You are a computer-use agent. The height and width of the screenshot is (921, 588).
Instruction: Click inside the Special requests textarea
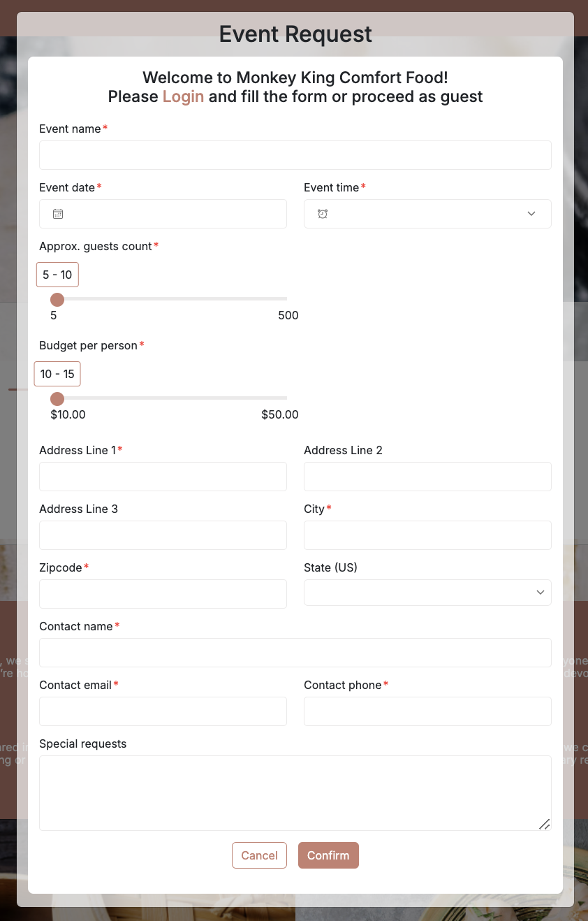295,793
